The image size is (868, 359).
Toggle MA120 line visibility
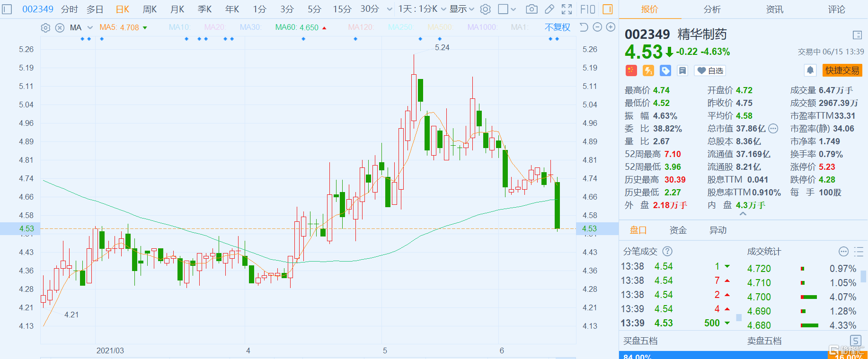[361, 27]
